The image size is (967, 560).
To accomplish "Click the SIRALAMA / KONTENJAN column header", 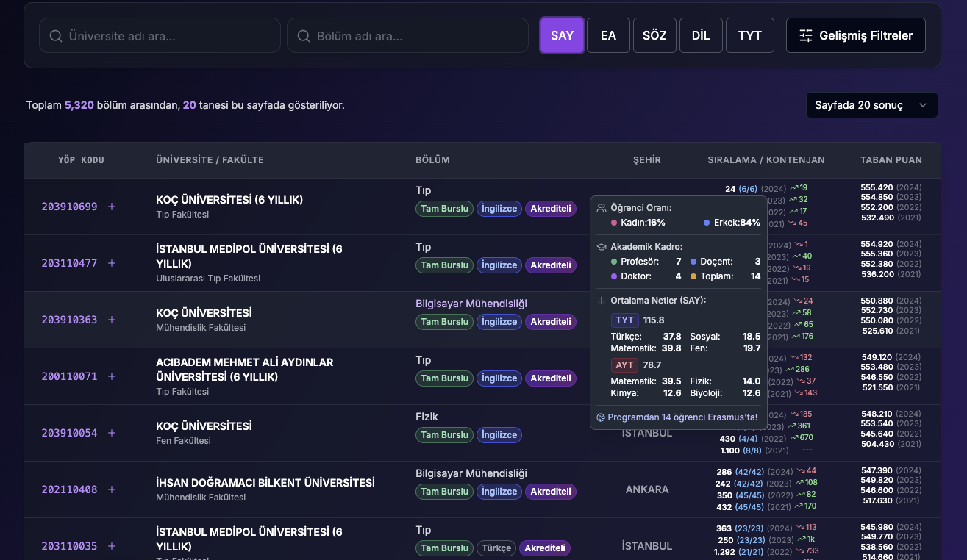I will 766,160.
